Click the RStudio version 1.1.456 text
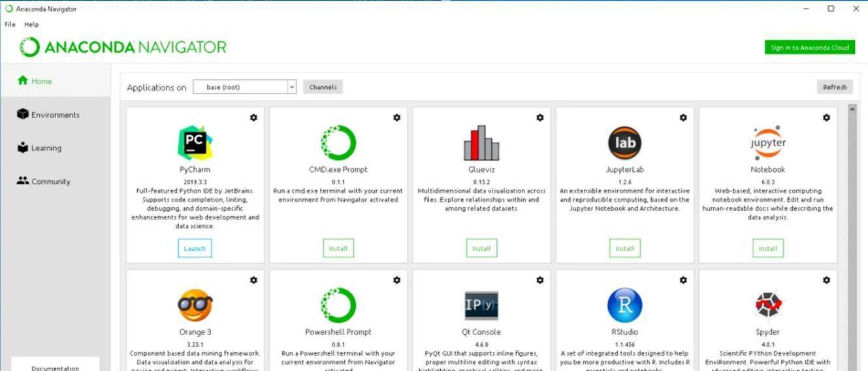Screen dimensions: 868x371 click(x=624, y=344)
